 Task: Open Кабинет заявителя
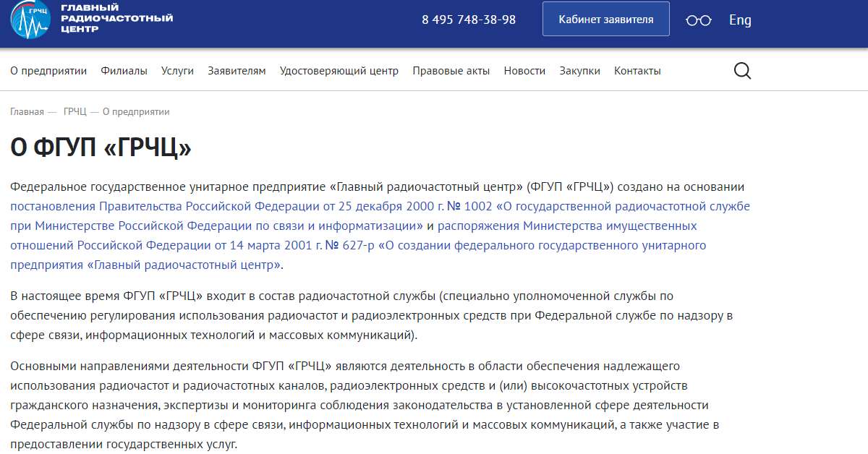pos(605,19)
